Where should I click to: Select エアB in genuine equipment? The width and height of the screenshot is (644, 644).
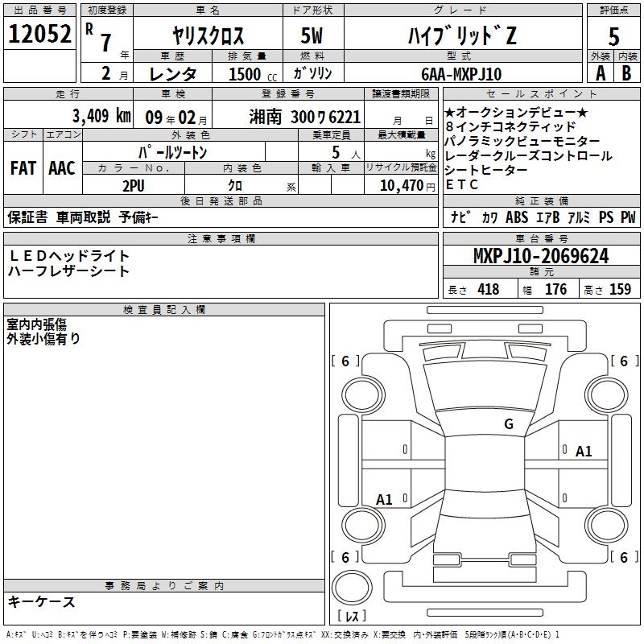548,217
